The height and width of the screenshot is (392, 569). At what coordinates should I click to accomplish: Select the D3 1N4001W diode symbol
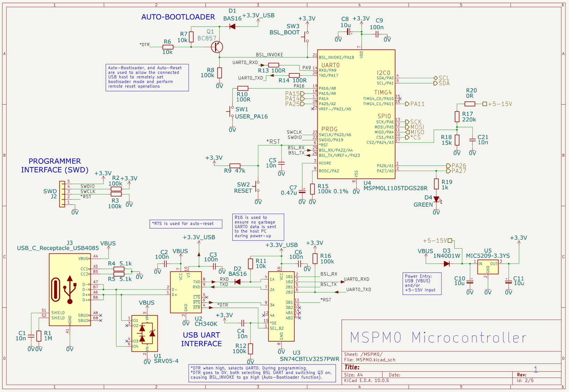[x=446, y=264]
